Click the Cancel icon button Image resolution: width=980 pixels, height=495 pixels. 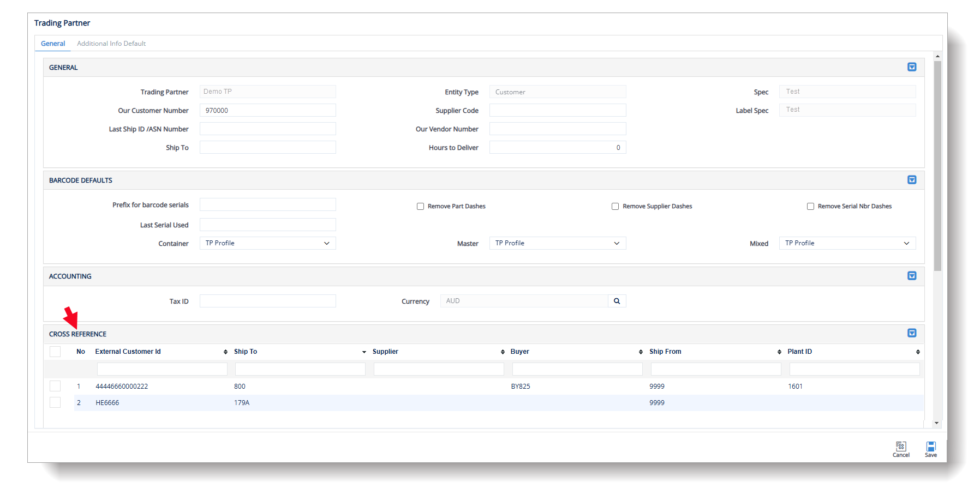[901, 449]
